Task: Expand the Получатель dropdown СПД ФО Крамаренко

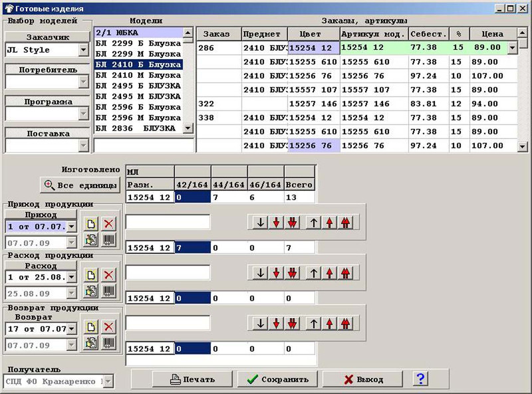Action: pos(108,382)
